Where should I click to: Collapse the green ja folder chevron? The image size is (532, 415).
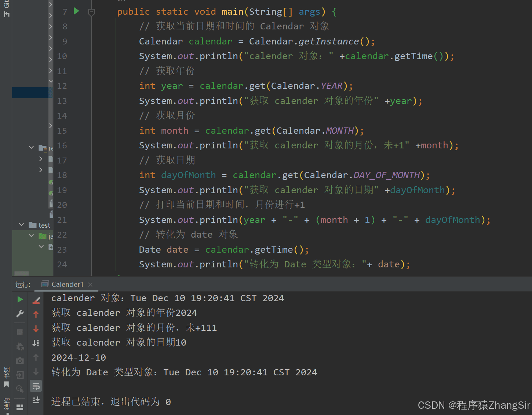tap(31, 235)
